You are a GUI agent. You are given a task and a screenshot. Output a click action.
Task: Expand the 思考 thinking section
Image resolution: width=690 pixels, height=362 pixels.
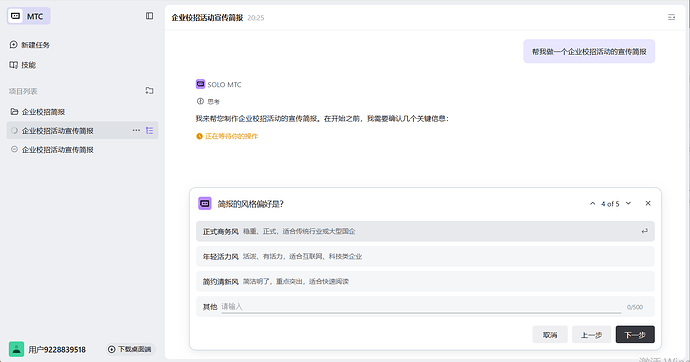[209, 102]
